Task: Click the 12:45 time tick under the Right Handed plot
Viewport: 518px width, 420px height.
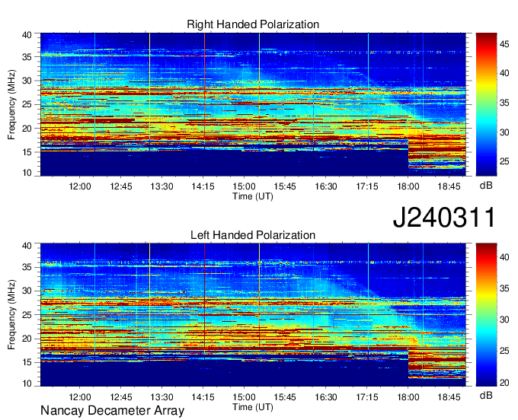Action: coord(121,186)
